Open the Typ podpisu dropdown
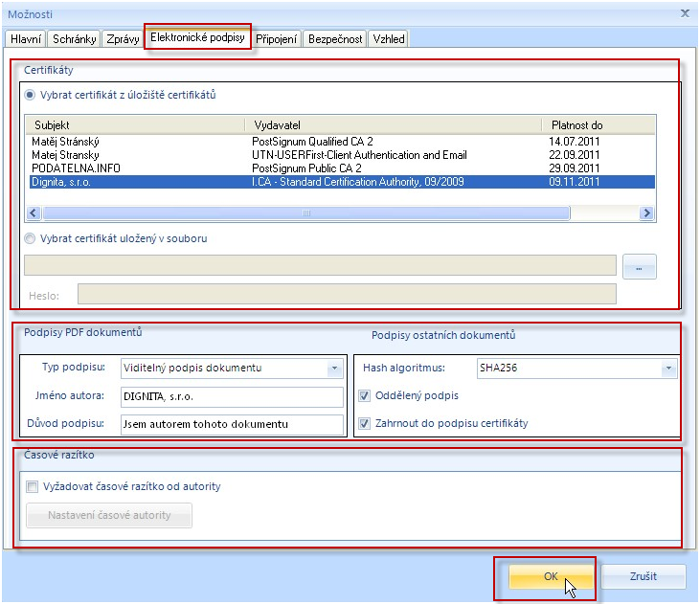 [334, 369]
